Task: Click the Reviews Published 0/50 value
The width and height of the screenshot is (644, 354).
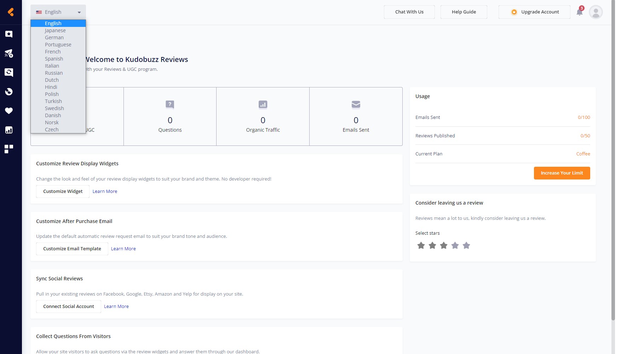Action: 585,136
